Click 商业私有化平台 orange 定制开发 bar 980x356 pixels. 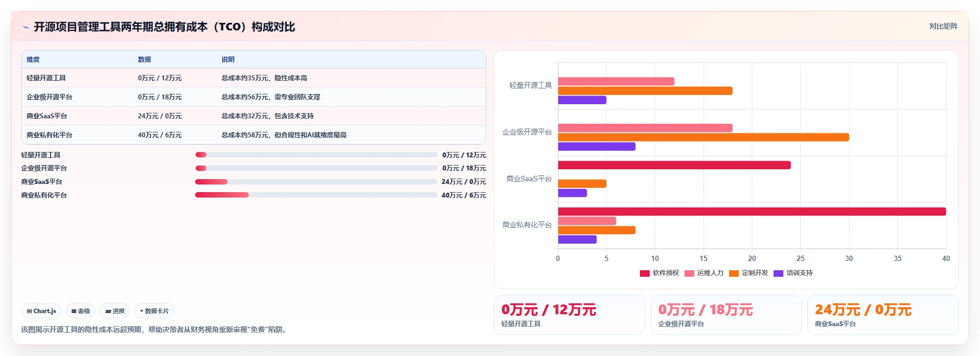point(596,230)
